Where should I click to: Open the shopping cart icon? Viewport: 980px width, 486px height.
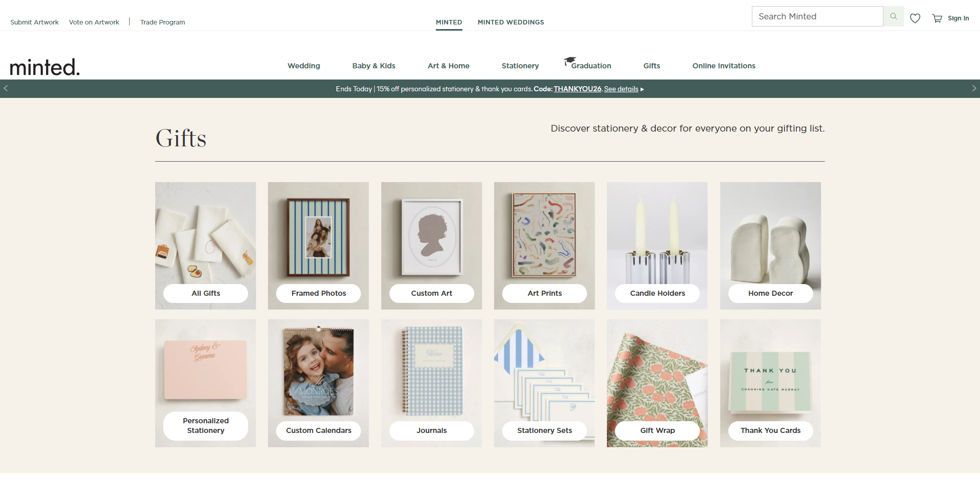937,18
